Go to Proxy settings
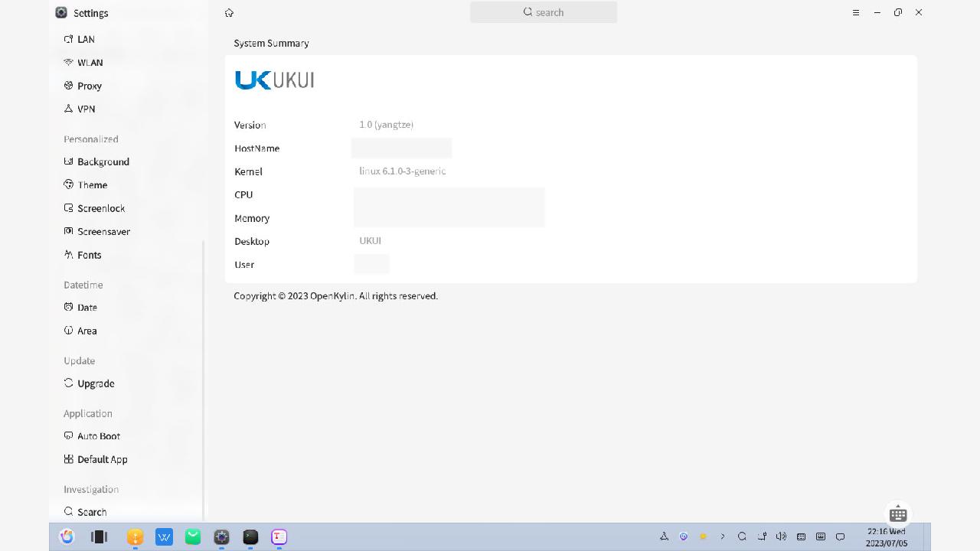980x551 pixels. pyautogui.click(x=89, y=86)
